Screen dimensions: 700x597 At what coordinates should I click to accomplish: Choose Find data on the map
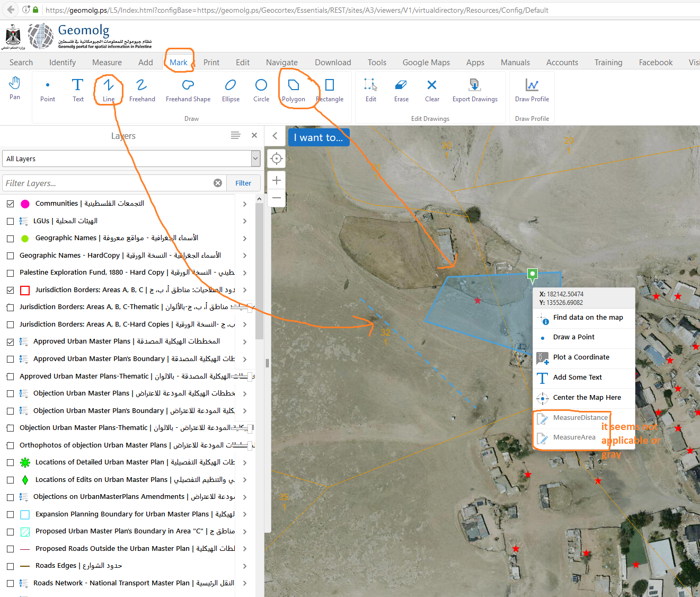click(x=583, y=318)
